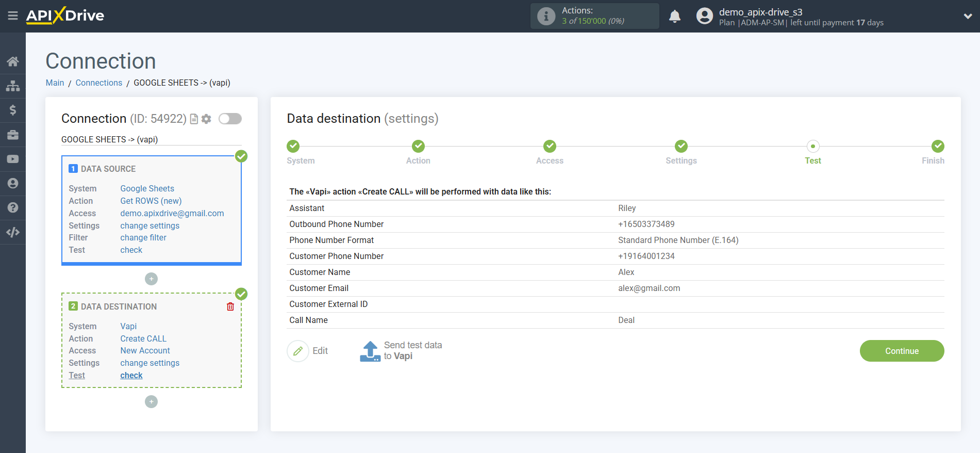Image resolution: width=980 pixels, height=453 pixels.
Task: Go to the Action step
Action: [x=418, y=146]
